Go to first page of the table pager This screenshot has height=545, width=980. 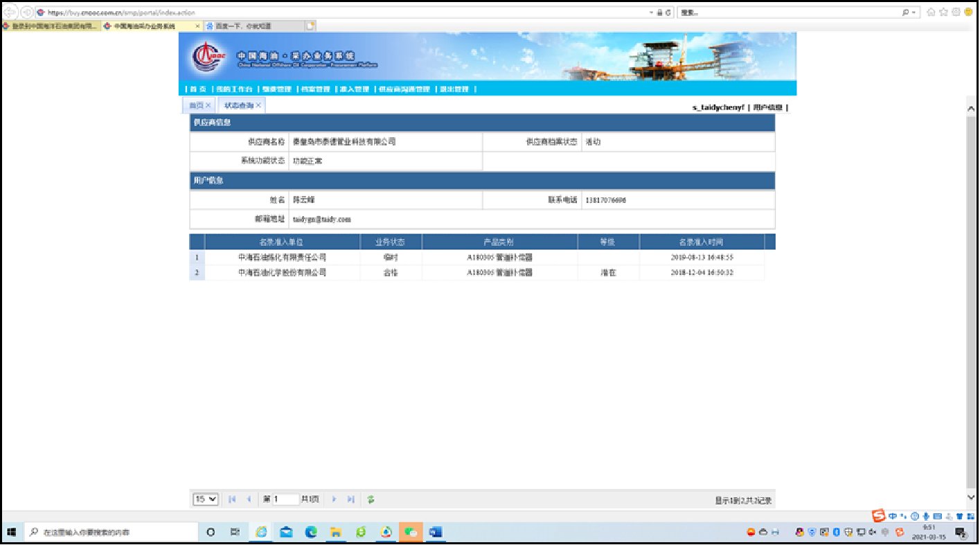[x=232, y=499]
